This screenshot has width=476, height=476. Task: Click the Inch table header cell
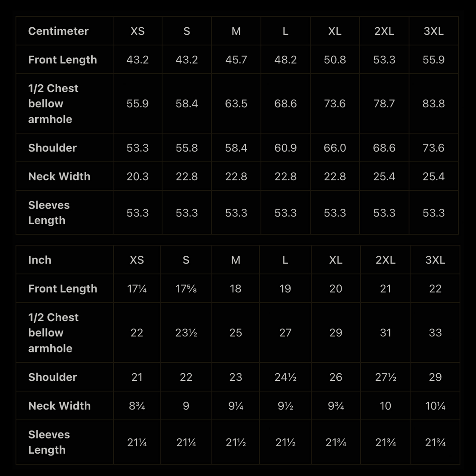pos(40,260)
